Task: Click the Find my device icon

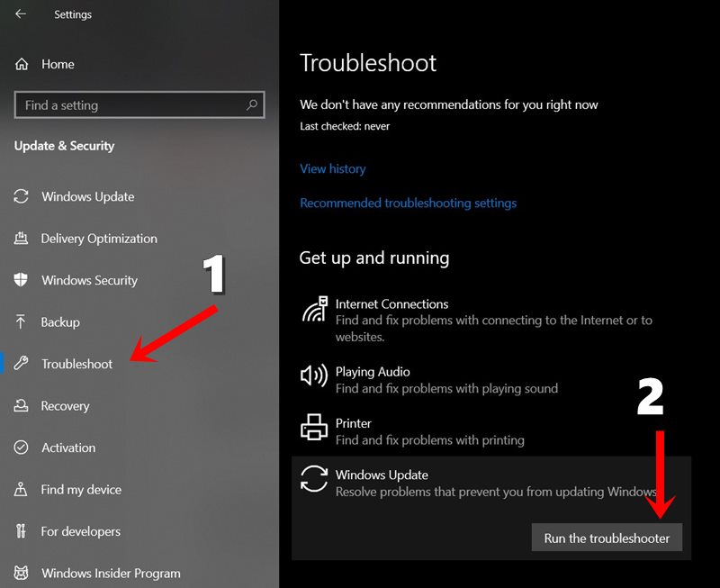Action: [21, 489]
